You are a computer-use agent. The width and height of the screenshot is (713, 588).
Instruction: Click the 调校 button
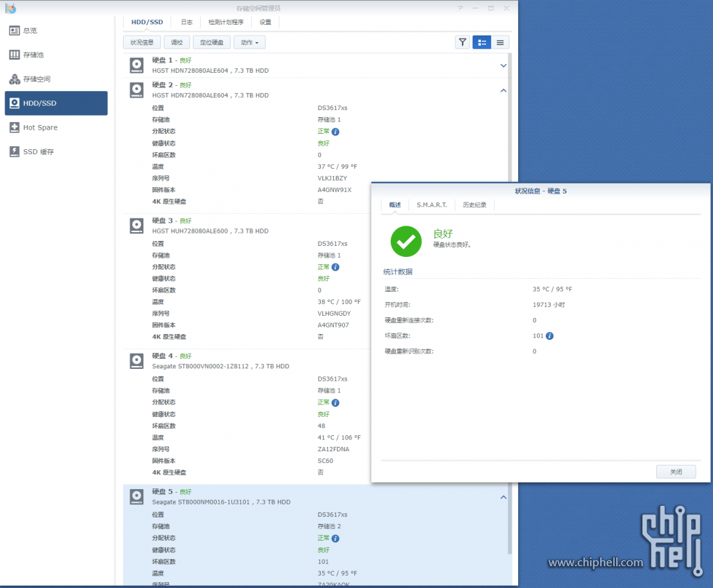[177, 42]
